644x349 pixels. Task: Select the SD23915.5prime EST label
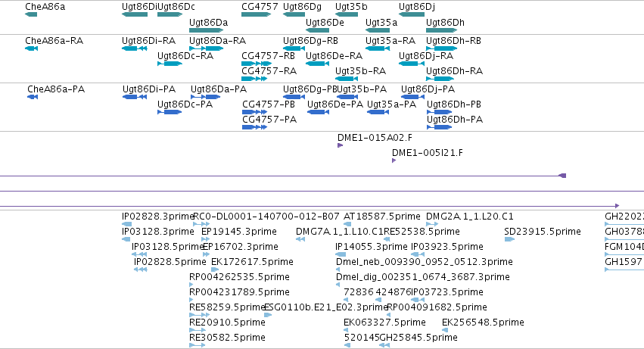click(543, 232)
